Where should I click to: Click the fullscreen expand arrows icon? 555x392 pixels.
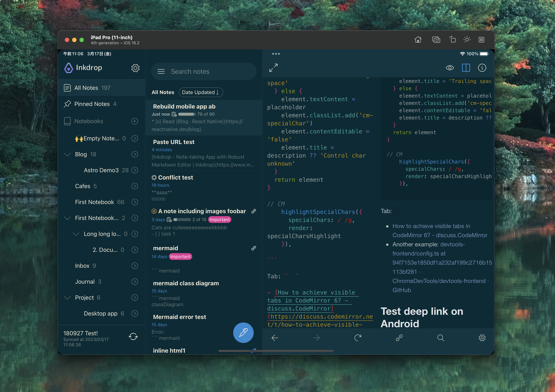(x=273, y=68)
